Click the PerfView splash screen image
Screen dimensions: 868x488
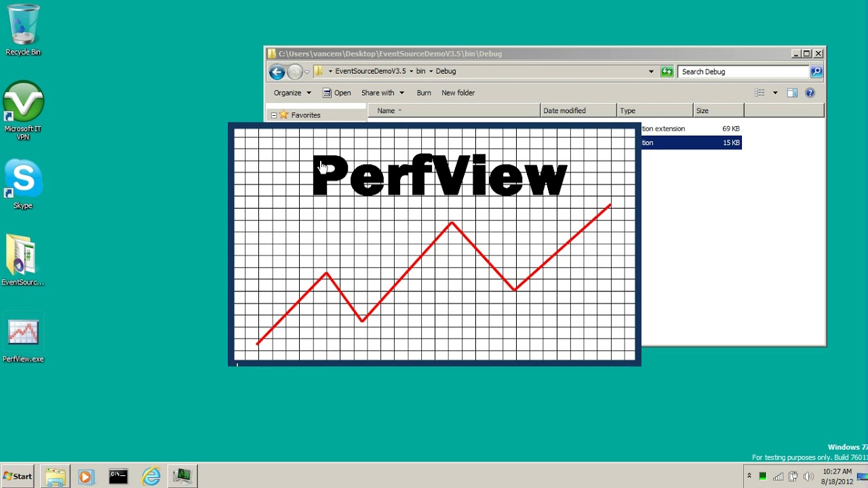coord(435,244)
